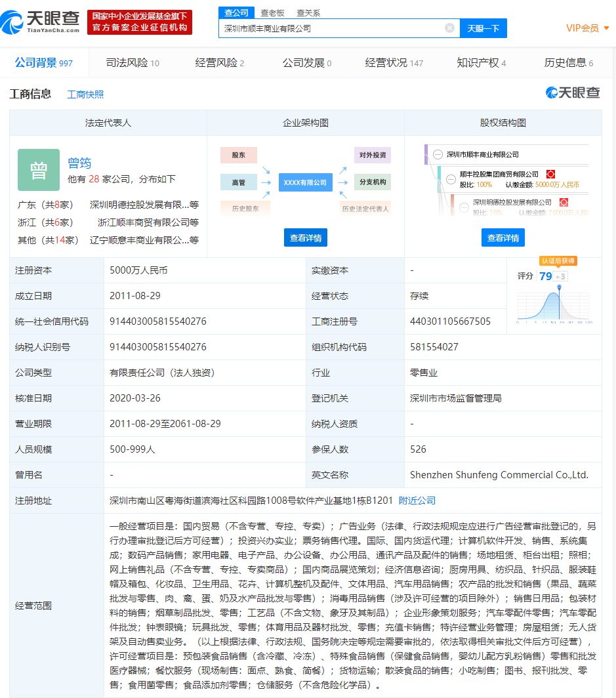Click the XXXX有限公司 center box
616x698 pixels.
pos(305,182)
